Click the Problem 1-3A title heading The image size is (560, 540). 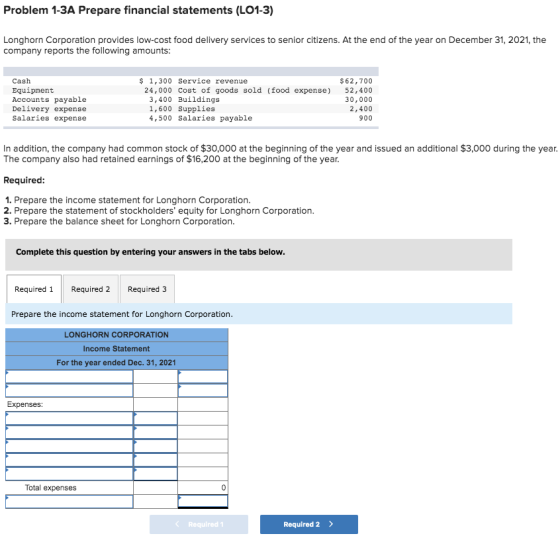tap(138, 10)
